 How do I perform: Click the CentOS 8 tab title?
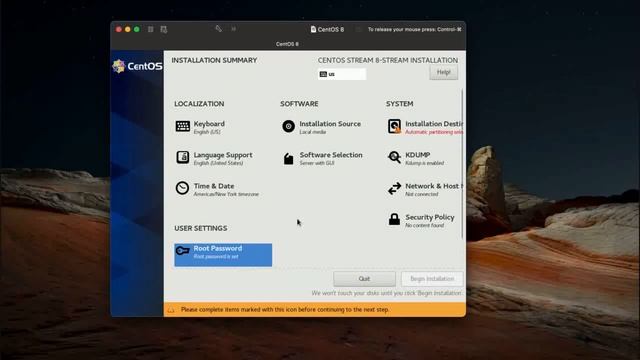287,44
